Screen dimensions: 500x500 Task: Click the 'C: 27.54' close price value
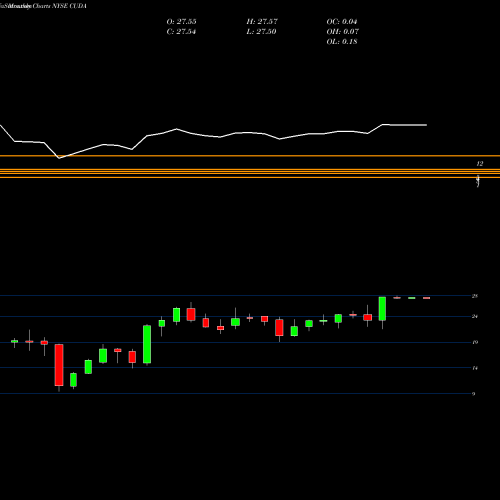(x=181, y=32)
